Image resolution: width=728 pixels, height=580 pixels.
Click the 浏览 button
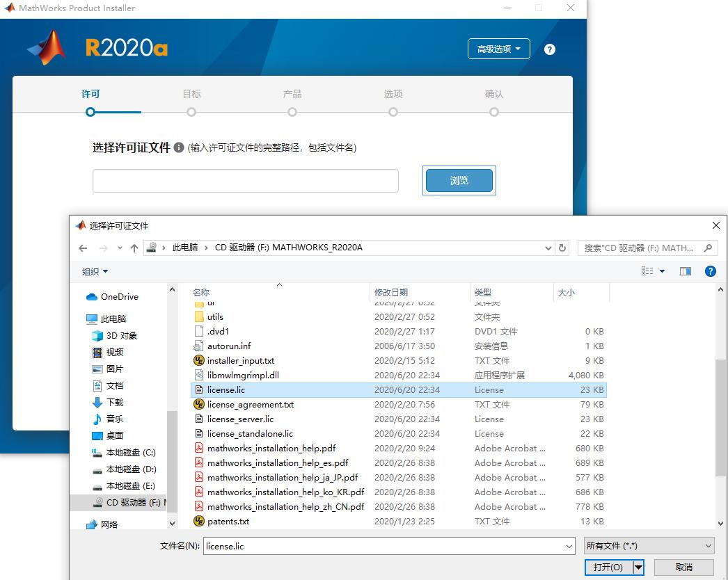[459, 181]
